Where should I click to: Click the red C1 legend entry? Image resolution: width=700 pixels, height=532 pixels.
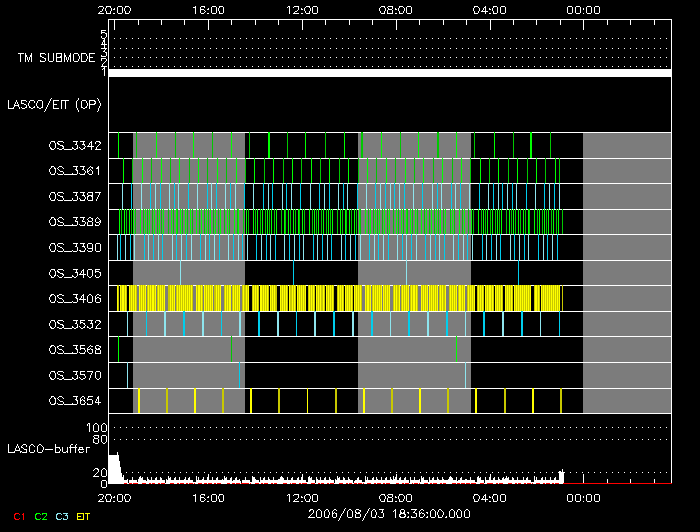pos(19,516)
